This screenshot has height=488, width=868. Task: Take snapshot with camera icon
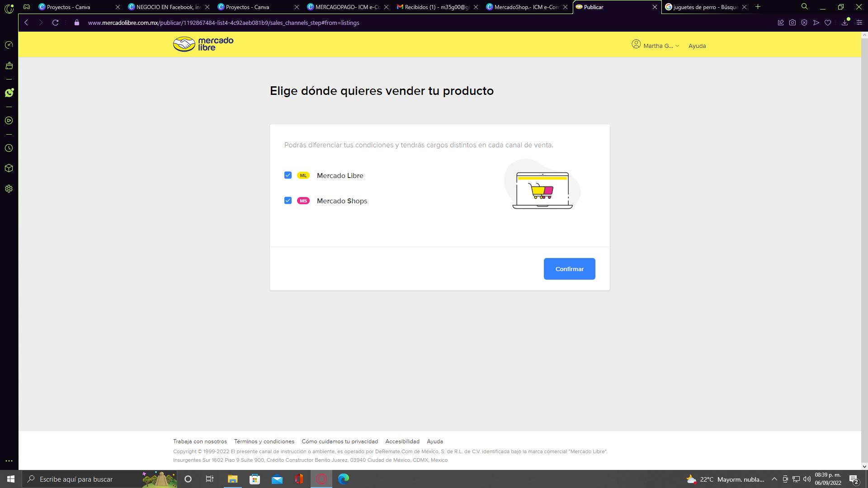click(x=793, y=23)
